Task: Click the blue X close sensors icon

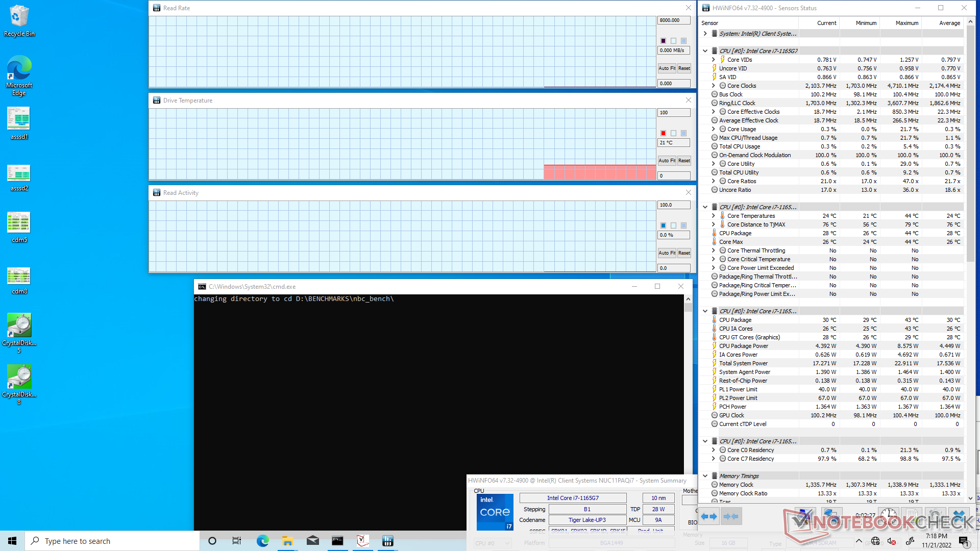Action: click(x=960, y=516)
